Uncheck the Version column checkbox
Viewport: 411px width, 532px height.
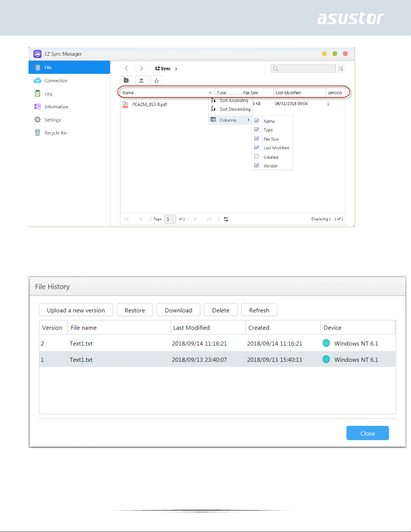coord(257,165)
